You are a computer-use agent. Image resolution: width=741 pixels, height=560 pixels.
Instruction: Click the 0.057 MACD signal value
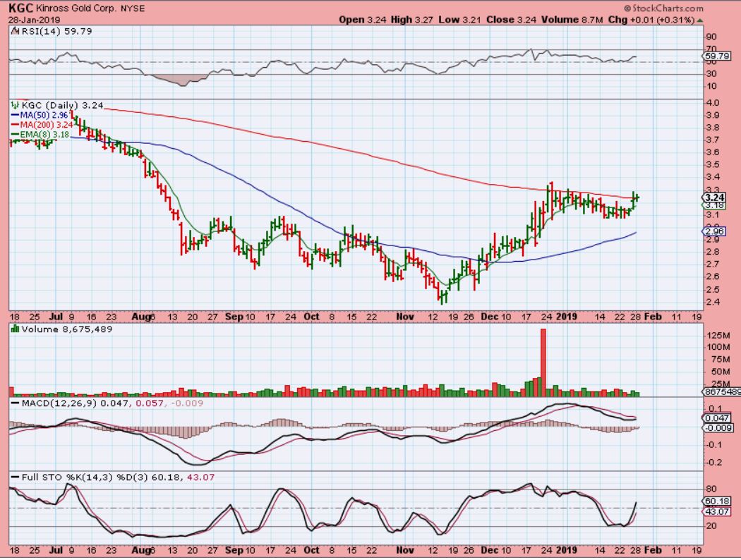tap(150, 403)
